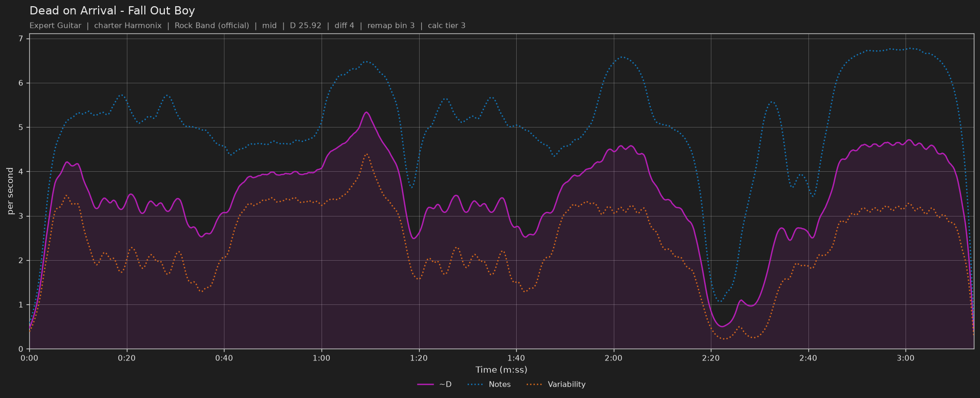Image resolution: width=980 pixels, height=398 pixels.
Task: Click the '6' y-axis tick label
Action: (21, 83)
